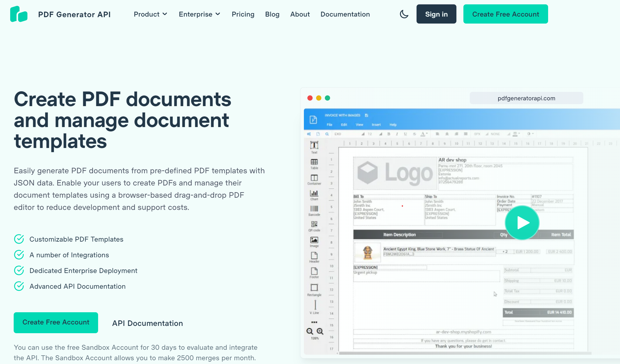Expand the Enterprise dropdown menu
This screenshot has height=364, width=620.
[199, 14]
